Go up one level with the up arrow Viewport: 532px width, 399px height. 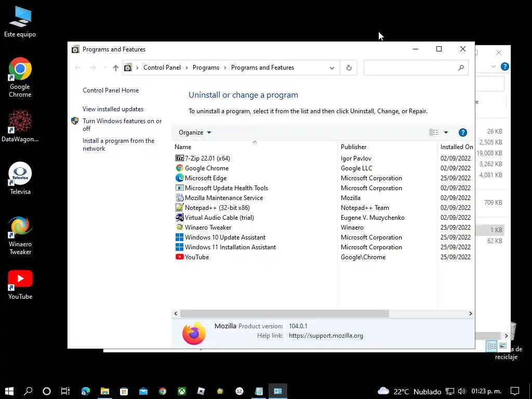pos(116,68)
